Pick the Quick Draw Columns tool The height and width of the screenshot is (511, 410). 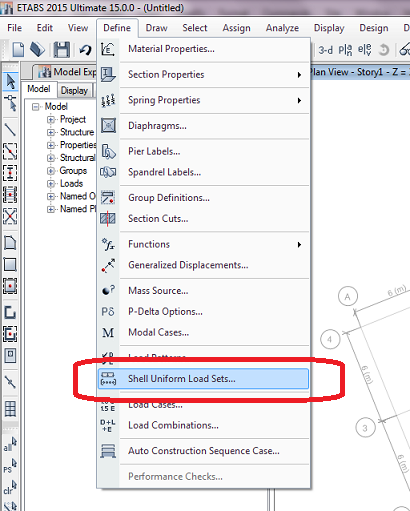[x=10, y=173]
